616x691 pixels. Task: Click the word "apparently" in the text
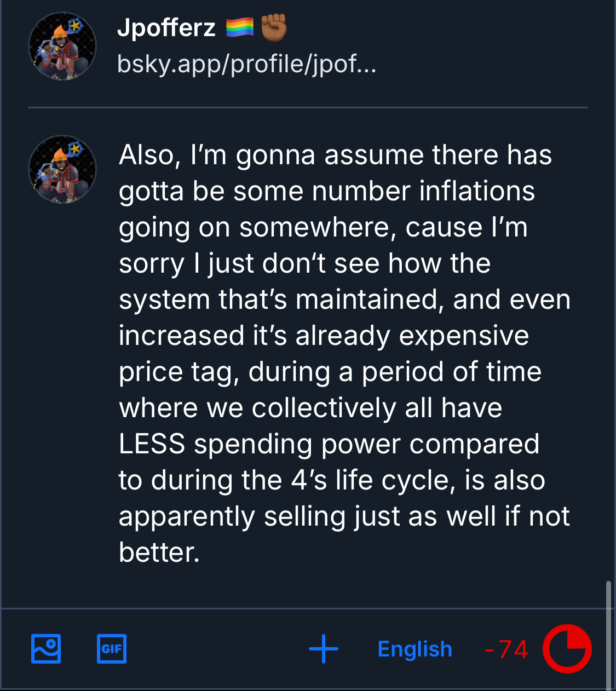187,516
